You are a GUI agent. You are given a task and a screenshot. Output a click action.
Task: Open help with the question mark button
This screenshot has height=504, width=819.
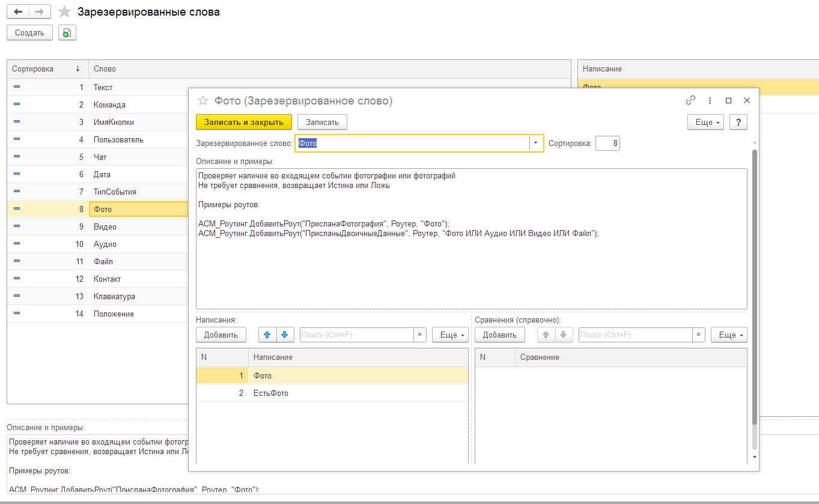(x=738, y=122)
